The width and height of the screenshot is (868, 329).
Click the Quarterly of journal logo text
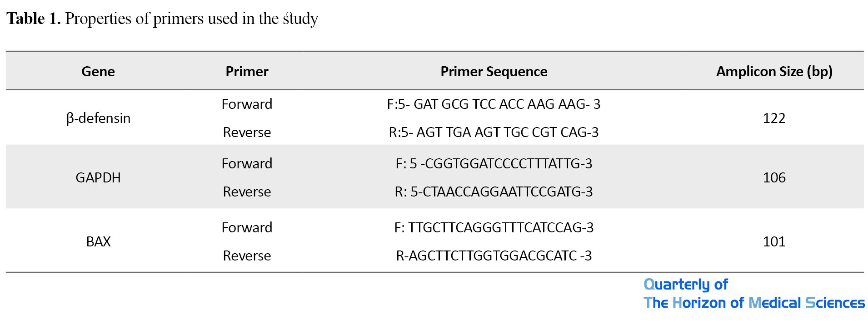pos(685,285)
